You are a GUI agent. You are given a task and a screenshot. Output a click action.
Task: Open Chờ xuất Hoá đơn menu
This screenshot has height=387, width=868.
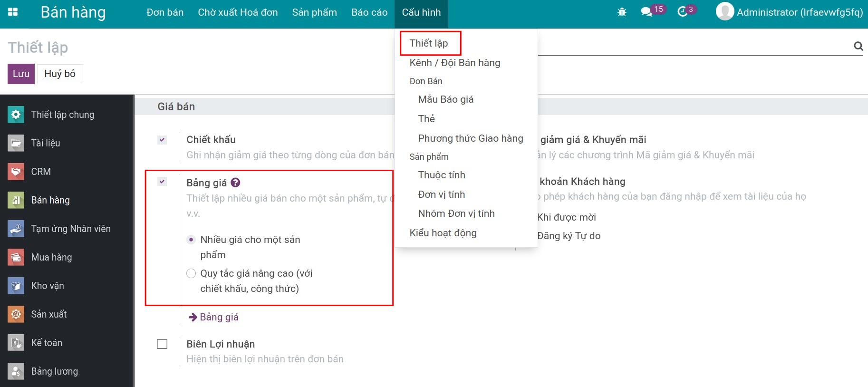coord(238,12)
